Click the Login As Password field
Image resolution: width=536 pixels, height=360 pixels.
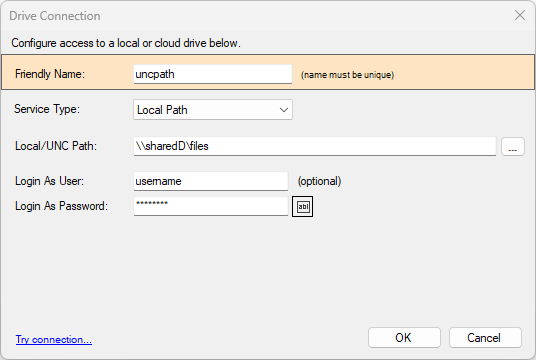pyautogui.click(x=211, y=206)
